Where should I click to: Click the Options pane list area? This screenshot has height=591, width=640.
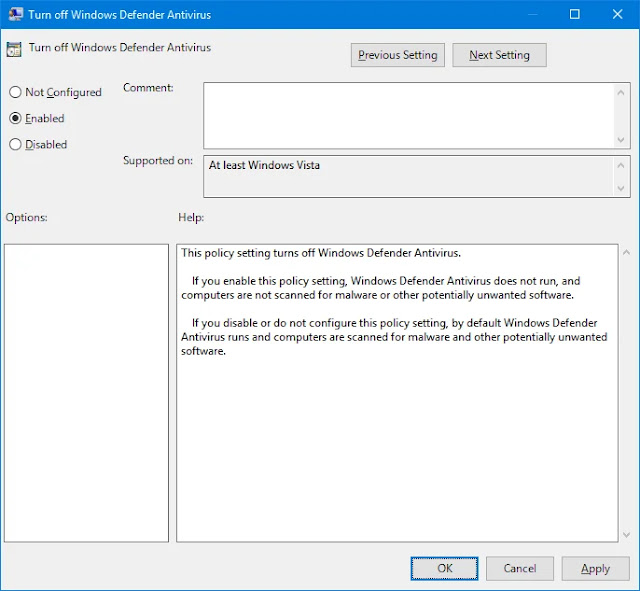[x=87, y=393]
